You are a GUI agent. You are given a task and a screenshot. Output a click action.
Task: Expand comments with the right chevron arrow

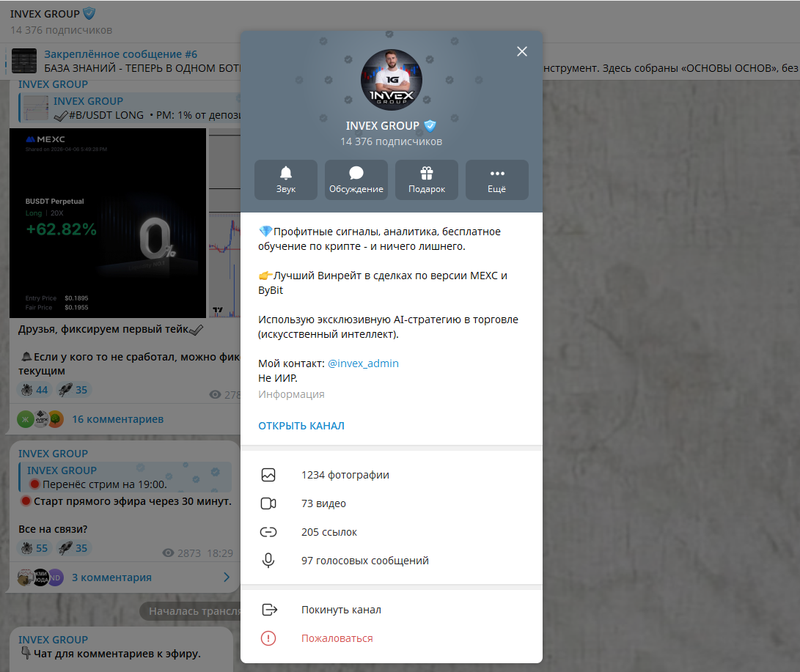(x=227, y=577)
